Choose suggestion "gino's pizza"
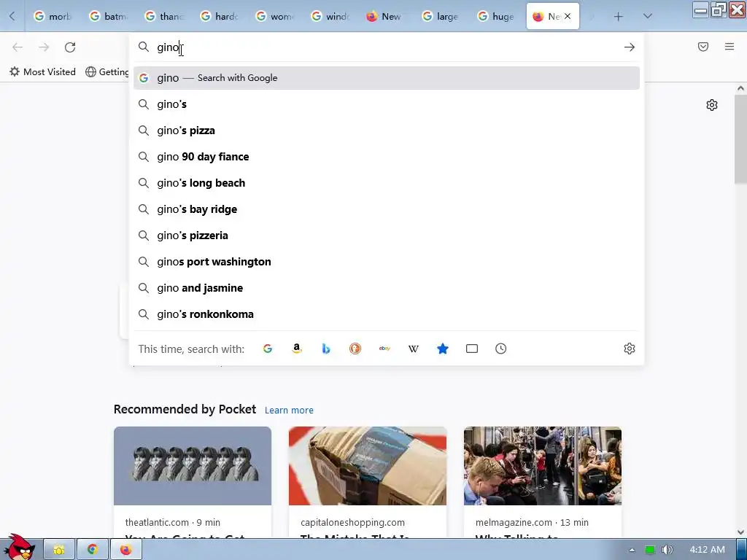Viewport: 747px width, 560px height. click(x=387, y=131)
